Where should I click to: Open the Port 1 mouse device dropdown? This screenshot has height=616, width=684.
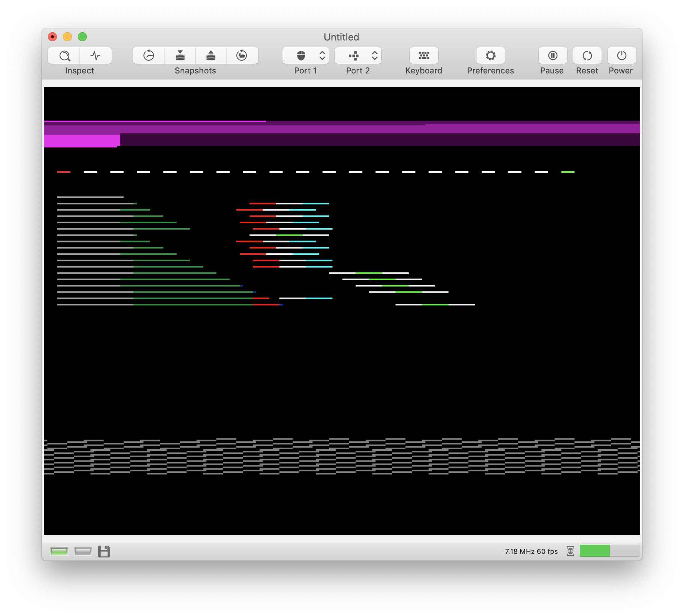click(306, 56)
